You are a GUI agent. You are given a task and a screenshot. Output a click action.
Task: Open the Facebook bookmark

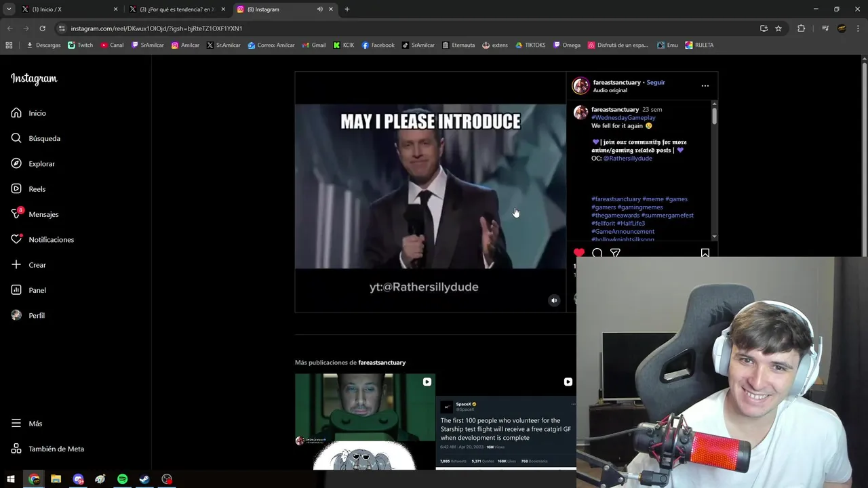tap(378, 45)
